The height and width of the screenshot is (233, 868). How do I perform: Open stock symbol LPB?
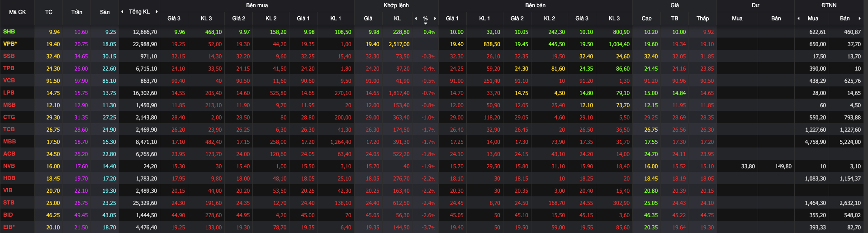(9, 93)
